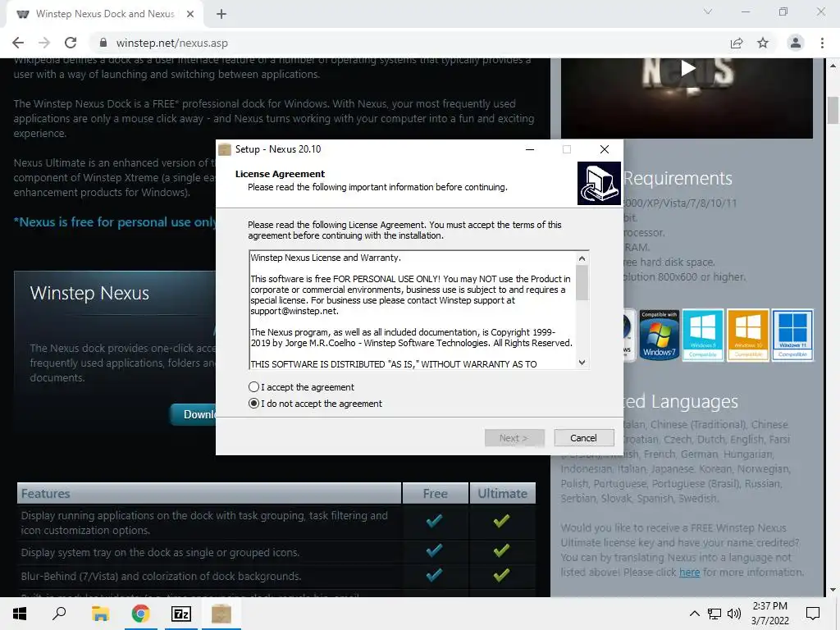This screenshot has height=630, width=840.
Task: Open the clock showing 2:37 PM
Action: point(769,614)
